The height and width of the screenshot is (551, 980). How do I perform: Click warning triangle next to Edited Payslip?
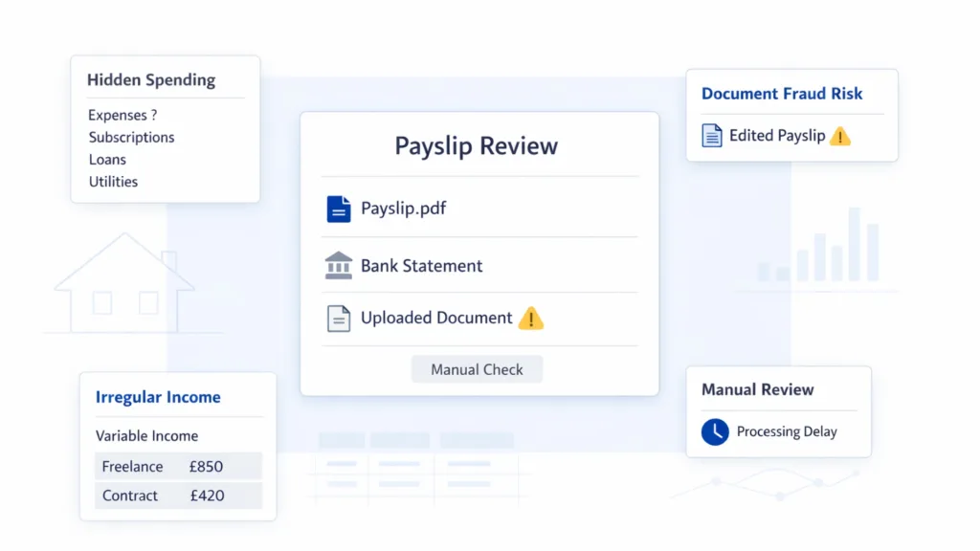click(839, 136)
